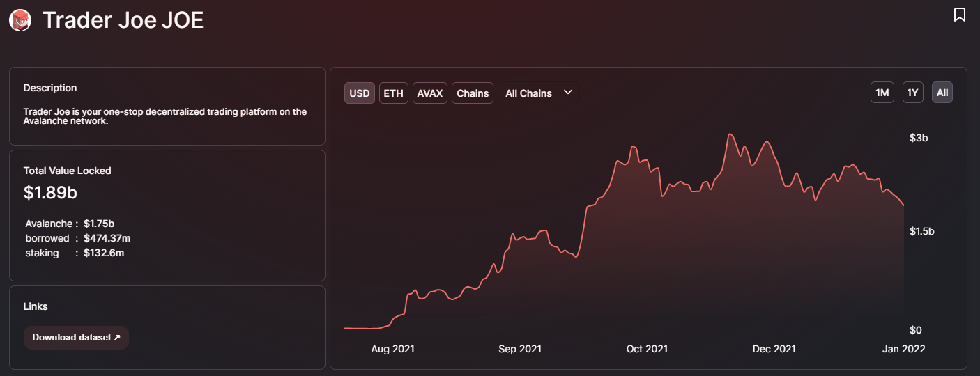Select the 1Y time range

tap(913, 93)
